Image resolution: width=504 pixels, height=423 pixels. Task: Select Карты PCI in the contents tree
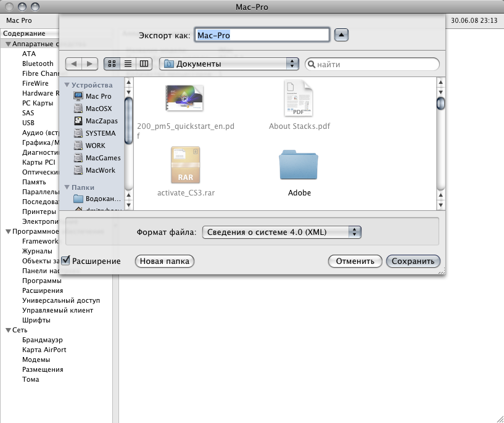tap(39, 162)
